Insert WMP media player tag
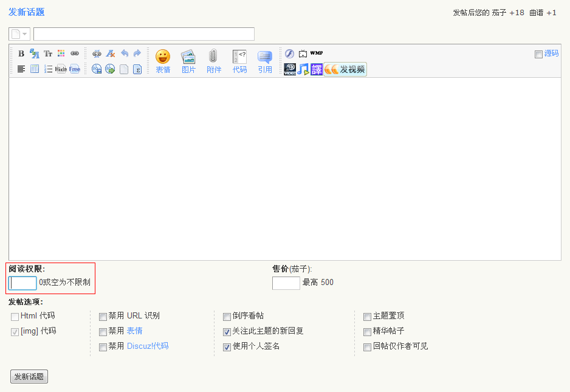 click(x=316, y=53)
